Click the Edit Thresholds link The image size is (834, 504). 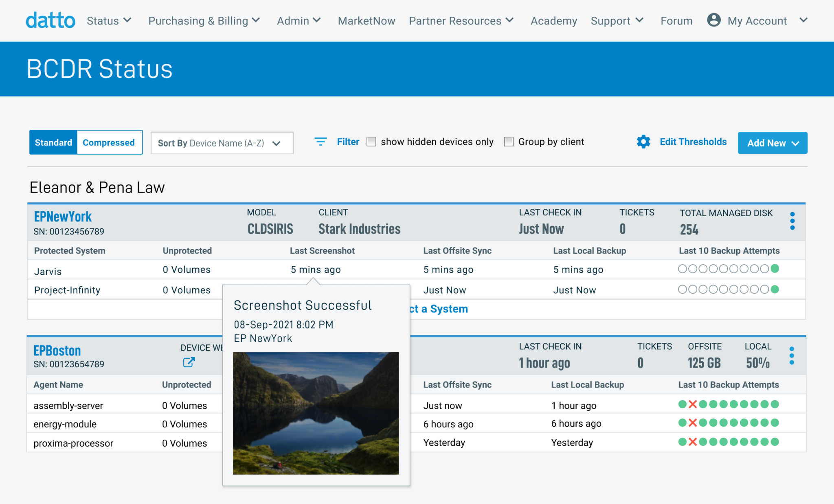[x=693, y=142]
